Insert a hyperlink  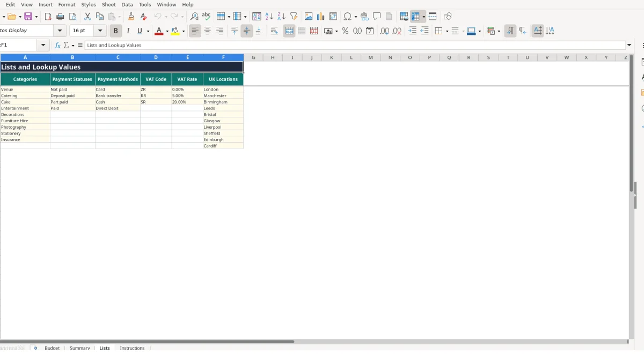tap(364, 17)
